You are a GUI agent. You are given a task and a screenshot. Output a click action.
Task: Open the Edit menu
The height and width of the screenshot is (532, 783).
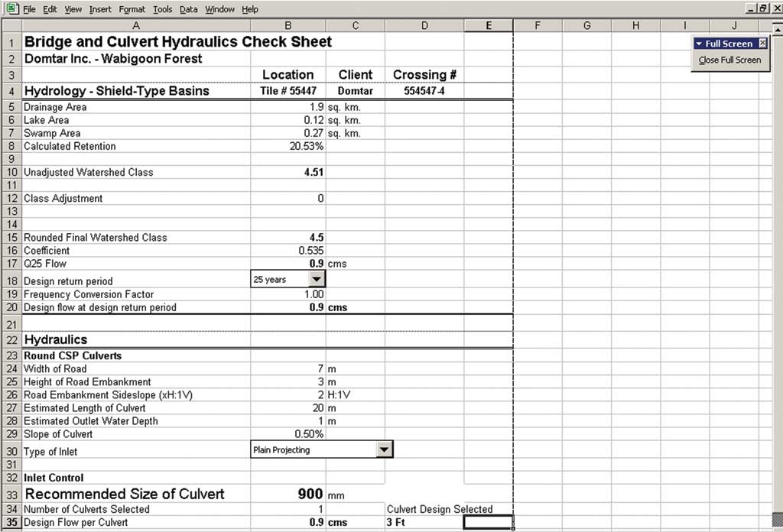(x=50, y=9)
